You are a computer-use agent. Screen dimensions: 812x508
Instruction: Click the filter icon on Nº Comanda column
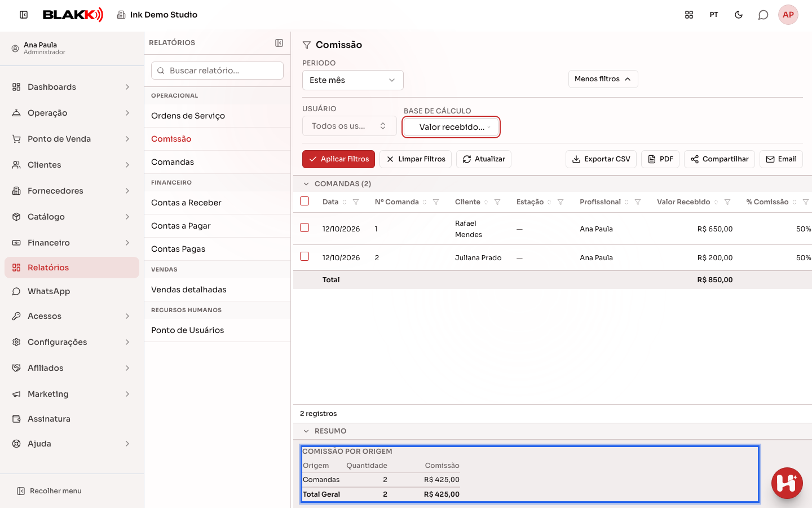[x=436, y=202]
